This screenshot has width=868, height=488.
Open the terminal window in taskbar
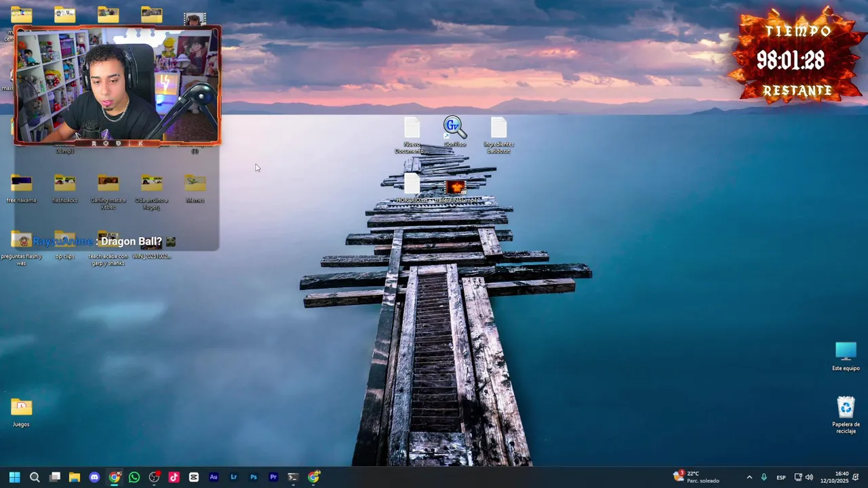click(293, 477)
